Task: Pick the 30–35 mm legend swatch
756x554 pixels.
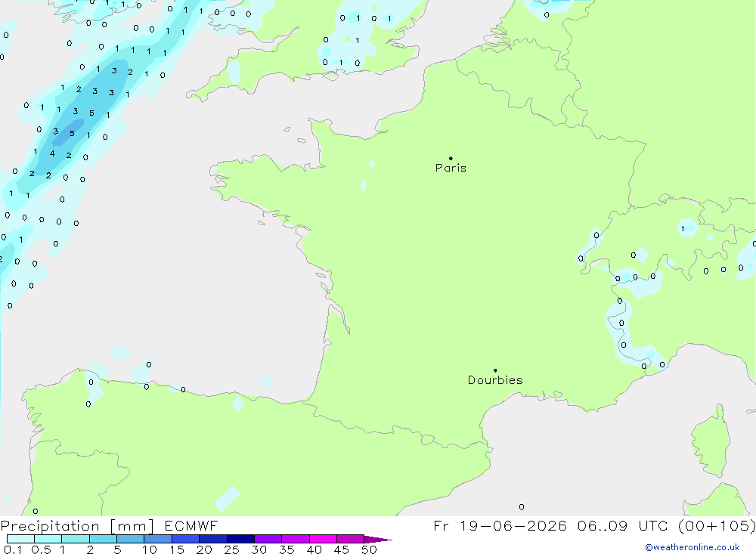Action: [268, 539]
